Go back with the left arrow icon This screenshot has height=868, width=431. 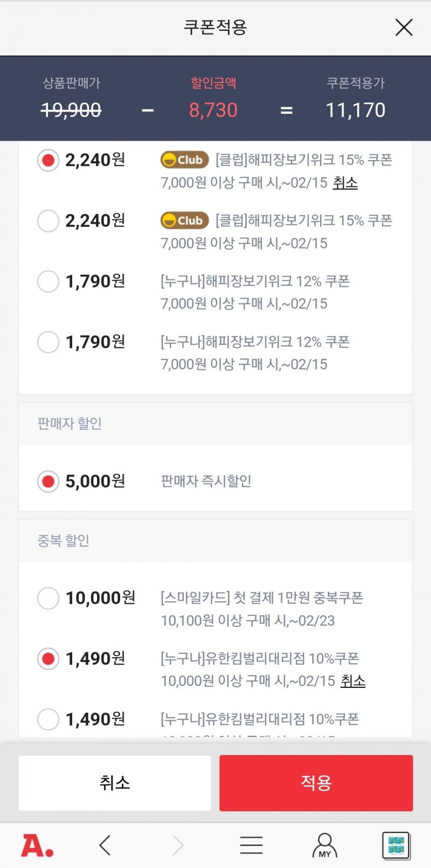coord(105,845)
